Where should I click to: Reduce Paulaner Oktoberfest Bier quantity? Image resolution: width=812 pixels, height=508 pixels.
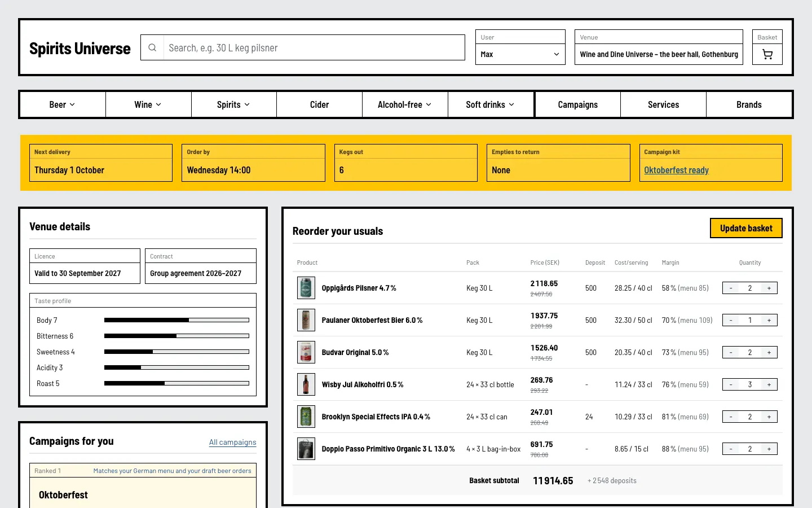[731, 320]
